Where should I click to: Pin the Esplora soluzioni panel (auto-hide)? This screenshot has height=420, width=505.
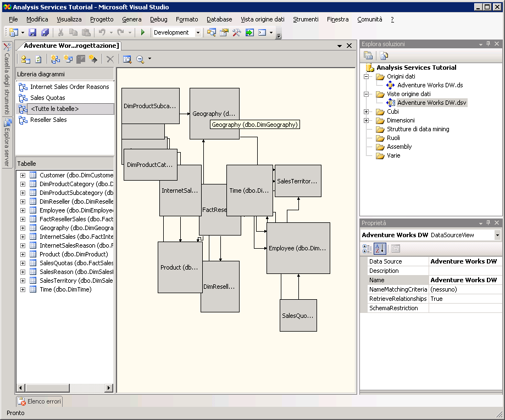click(488, 44)
